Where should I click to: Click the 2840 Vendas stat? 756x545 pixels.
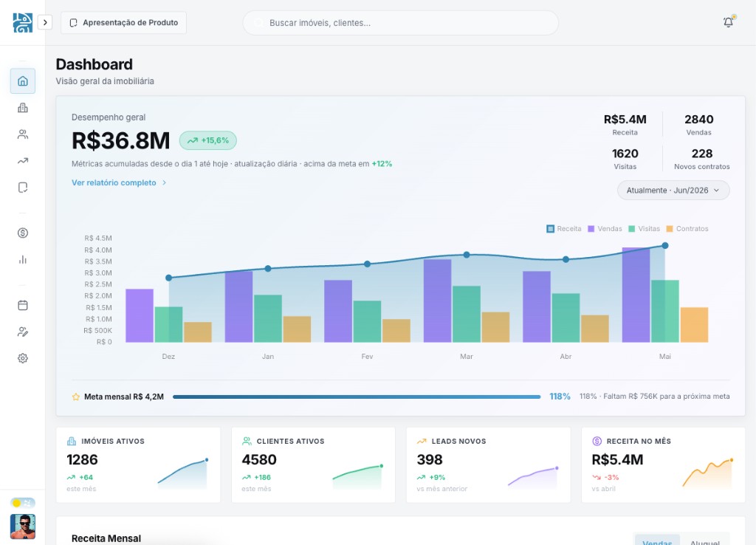pos(698,124)
